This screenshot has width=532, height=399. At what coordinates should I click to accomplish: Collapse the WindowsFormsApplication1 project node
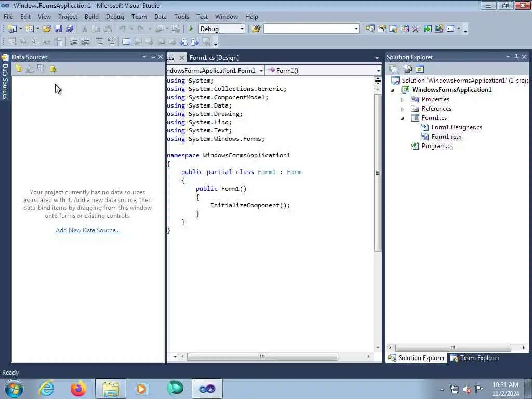tap(393, 90)
